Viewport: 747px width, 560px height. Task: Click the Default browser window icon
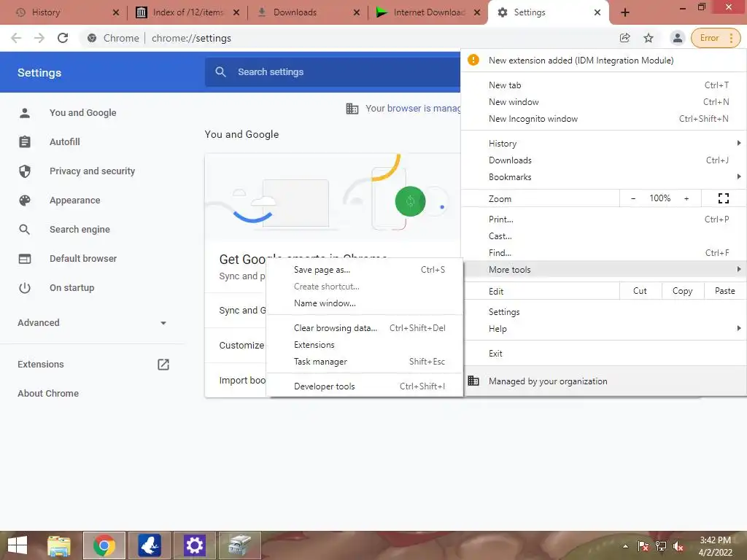(x=25, y=259)
